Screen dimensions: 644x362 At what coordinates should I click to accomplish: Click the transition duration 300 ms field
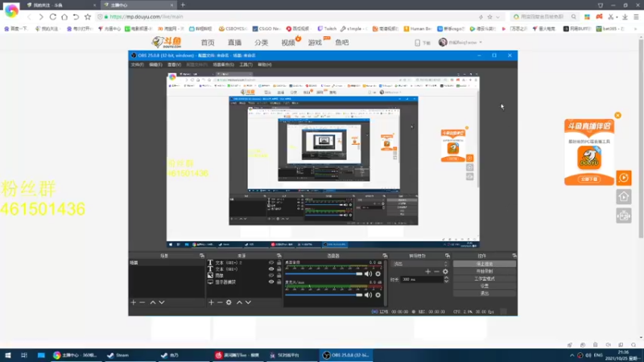click(x=421, y=279)
